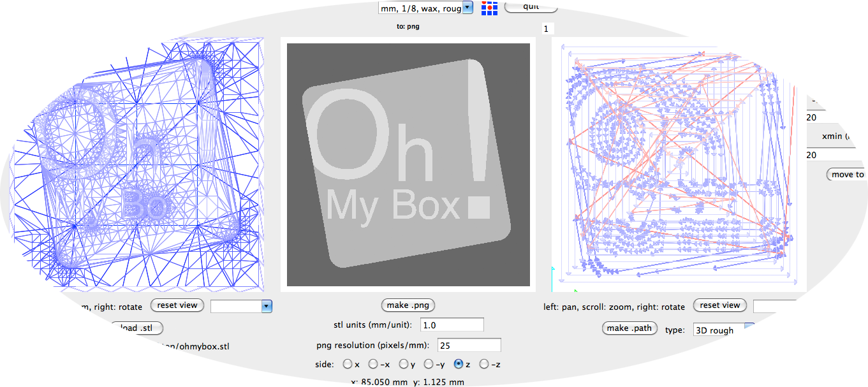868x387 pixels.
Task: Reset view of the toolpath panel
Action: [719, 305]
